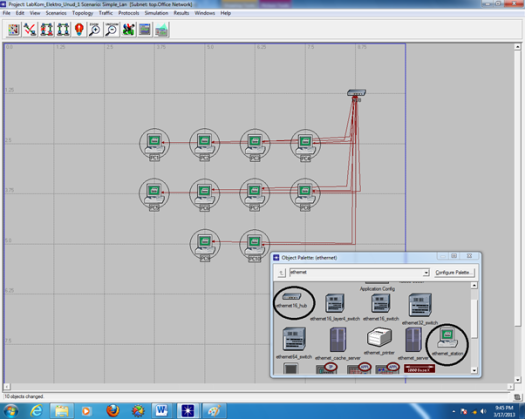Pick the ethernet_printer object in palette
This screenshot has width=525, height=419.
click(x=379, y=341)
